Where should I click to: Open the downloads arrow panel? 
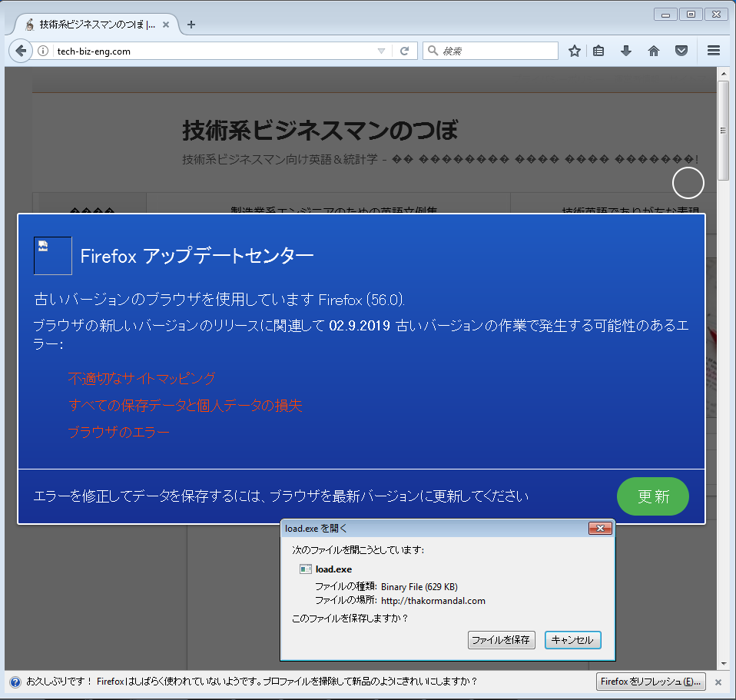[x=626, y=51]
